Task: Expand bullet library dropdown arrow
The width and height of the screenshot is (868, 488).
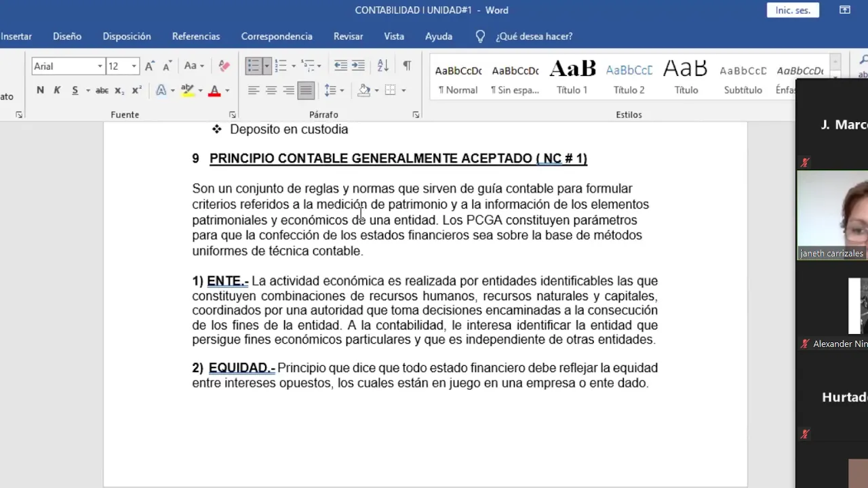Action: [x=267, y=66]
